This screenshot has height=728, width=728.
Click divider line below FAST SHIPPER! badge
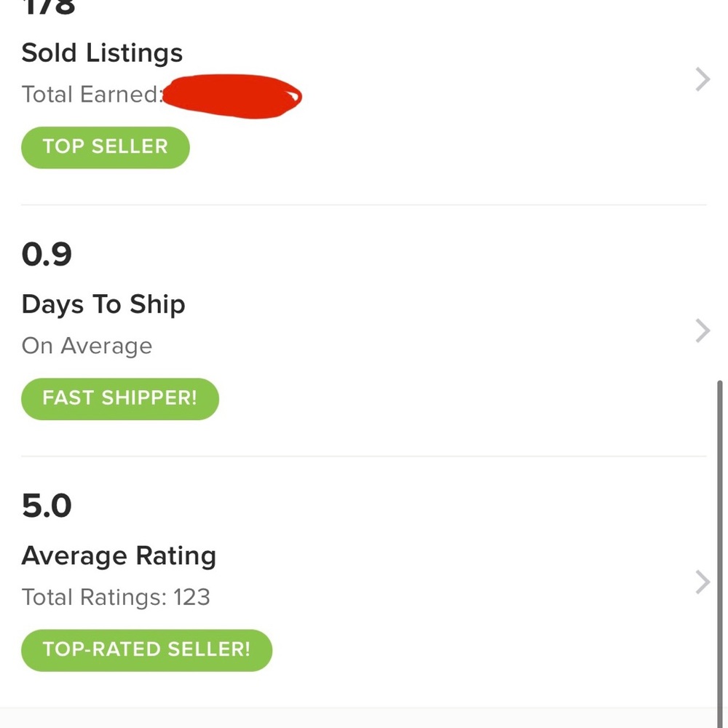[x=364, y=456]
